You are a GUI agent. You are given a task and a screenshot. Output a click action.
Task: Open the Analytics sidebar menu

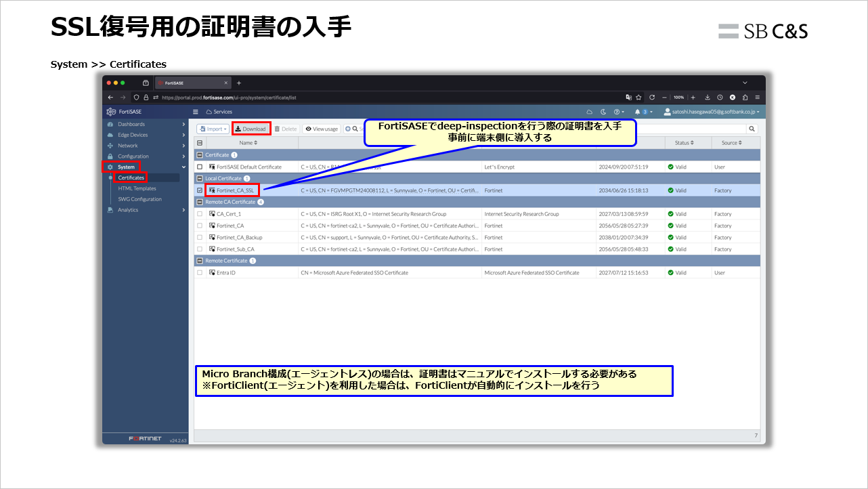(x=146, y=210)
